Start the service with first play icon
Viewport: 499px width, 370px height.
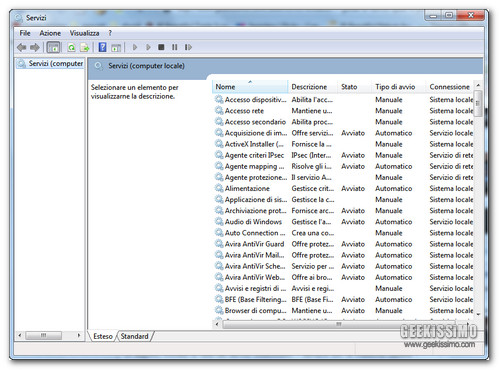click(135, 47)
